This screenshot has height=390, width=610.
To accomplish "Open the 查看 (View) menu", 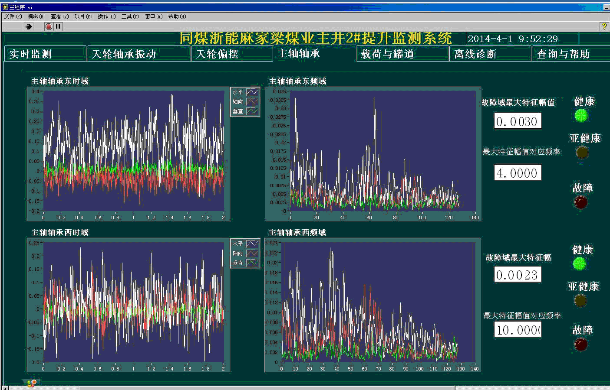I will coord(60,16).
